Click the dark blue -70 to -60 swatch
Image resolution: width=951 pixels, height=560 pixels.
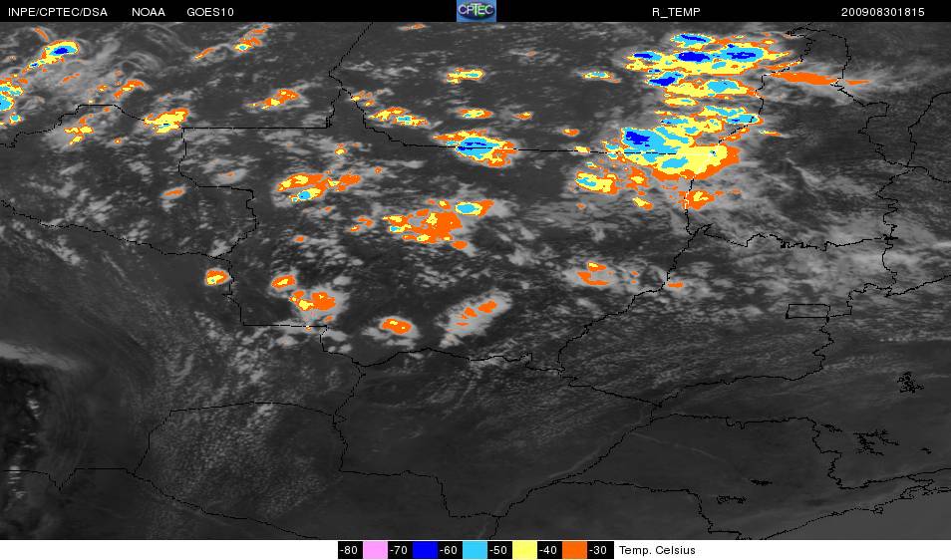[x=425, y=550]
